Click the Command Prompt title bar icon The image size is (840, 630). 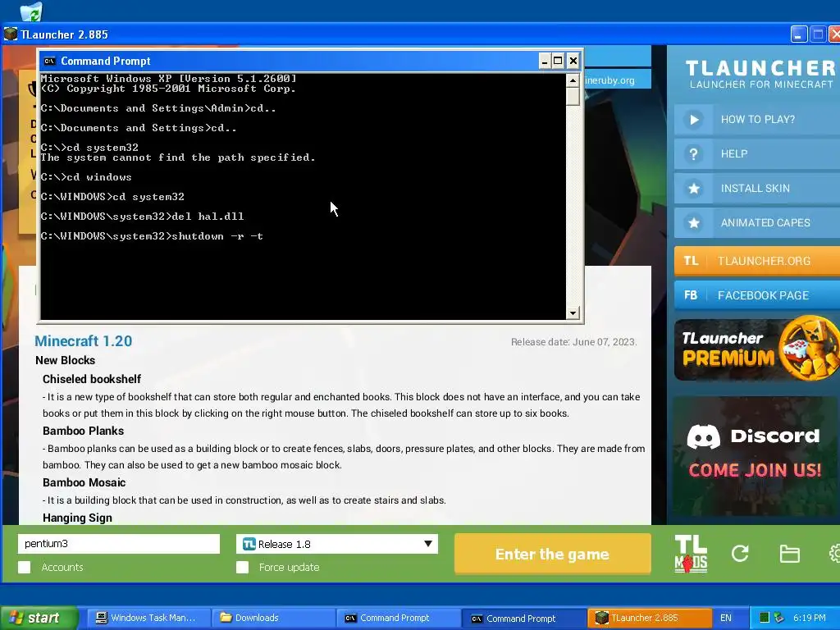(49, 61)
